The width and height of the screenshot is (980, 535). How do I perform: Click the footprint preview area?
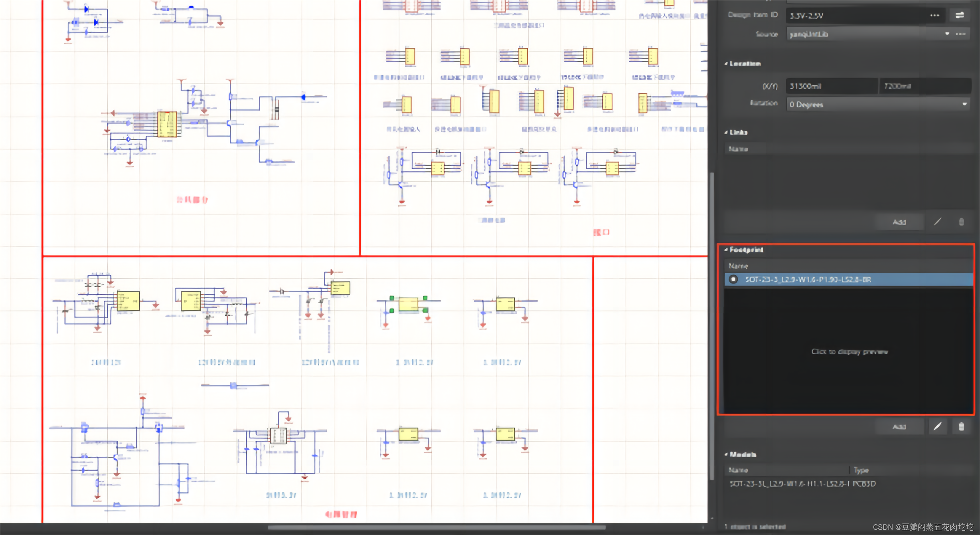849,351
